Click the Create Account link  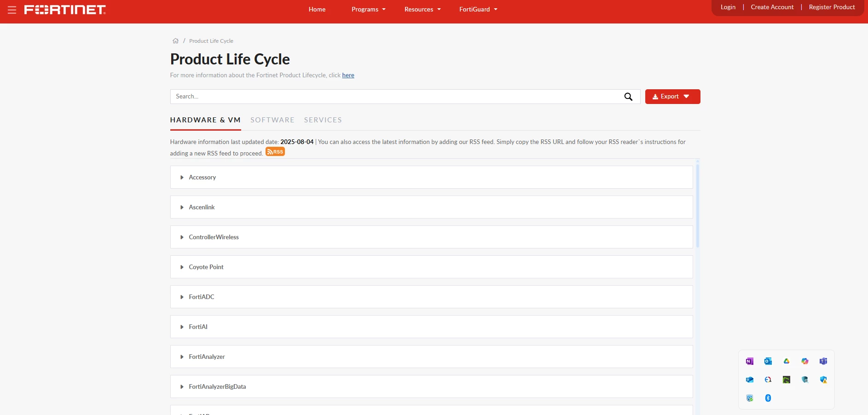(x=772, y=7)
